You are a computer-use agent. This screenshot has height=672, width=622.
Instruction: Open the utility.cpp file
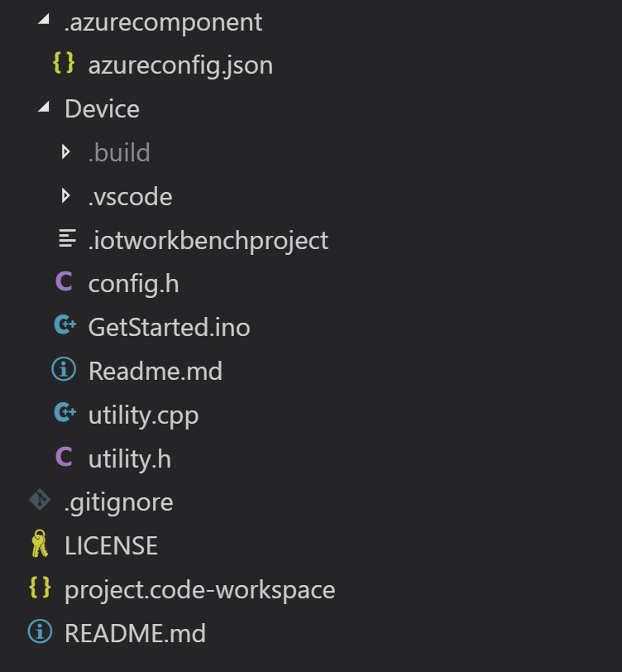[x=143, y=415]
